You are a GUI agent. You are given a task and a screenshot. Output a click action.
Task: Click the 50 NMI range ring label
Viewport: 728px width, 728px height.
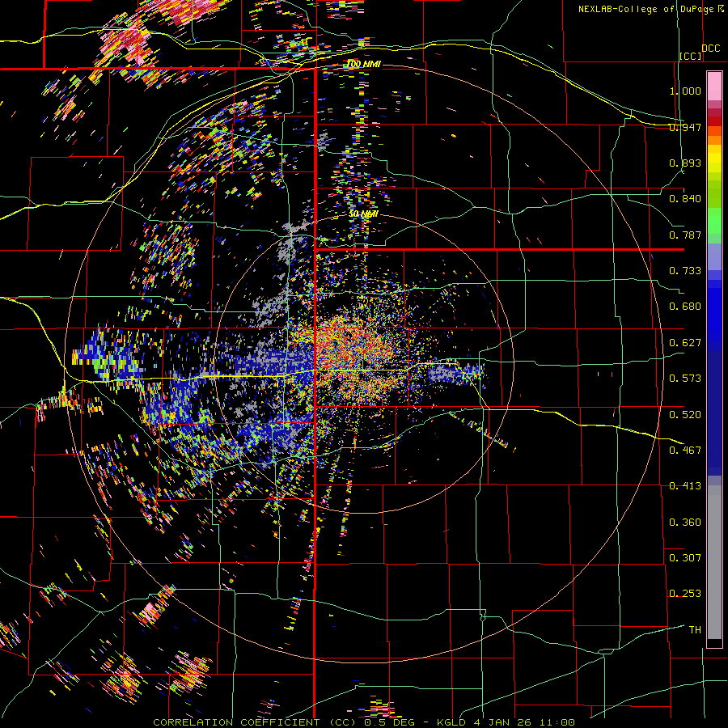[x=363, y=214]
